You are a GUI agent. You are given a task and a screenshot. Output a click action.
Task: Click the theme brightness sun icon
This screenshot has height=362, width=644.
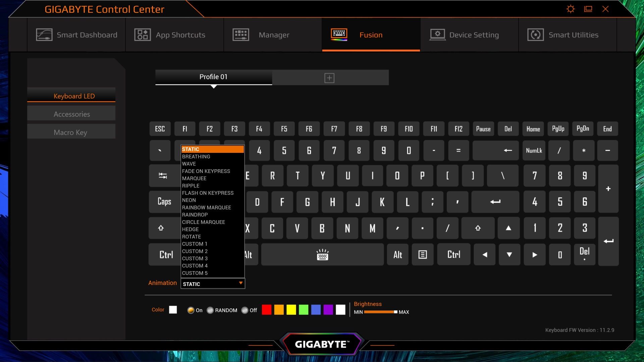(571, 9)
